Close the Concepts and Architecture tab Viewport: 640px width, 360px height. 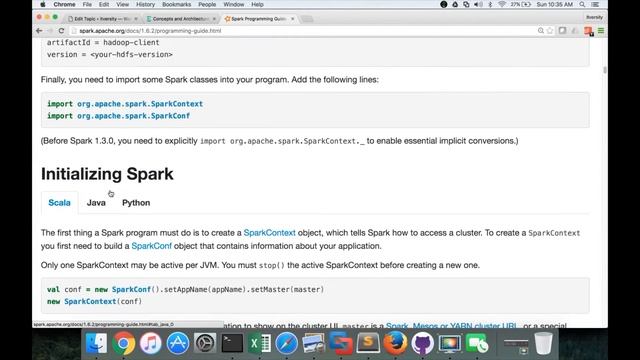coord(214,19)
